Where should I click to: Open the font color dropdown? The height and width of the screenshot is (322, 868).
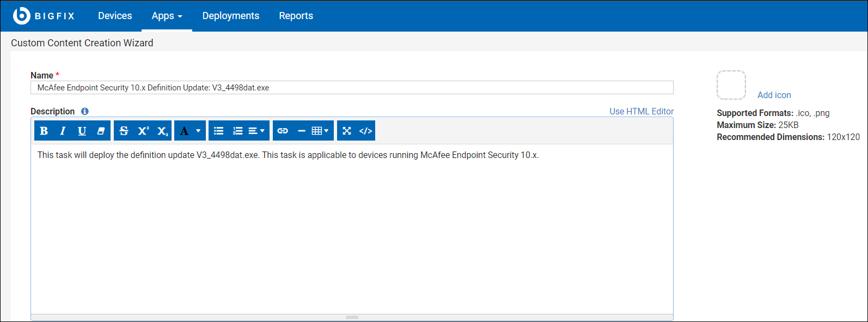tap(190, 131)
